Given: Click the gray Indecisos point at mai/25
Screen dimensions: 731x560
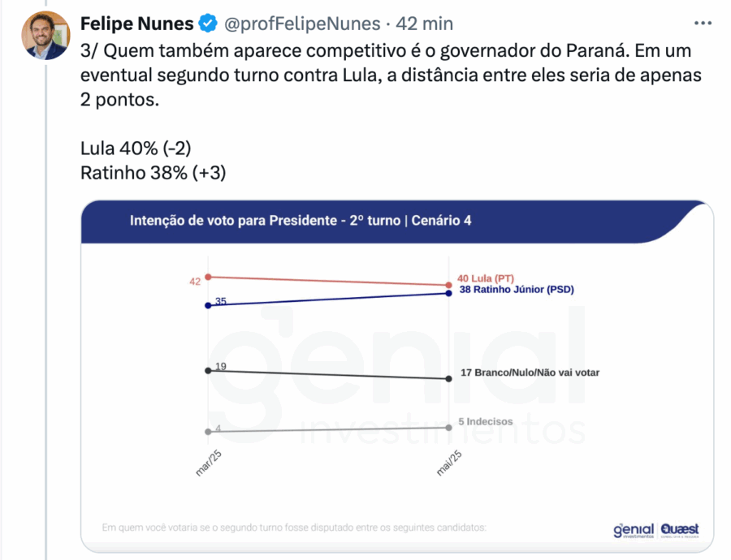Looking at the screenshot, I should pyautogui.click(x=449, y=427).
